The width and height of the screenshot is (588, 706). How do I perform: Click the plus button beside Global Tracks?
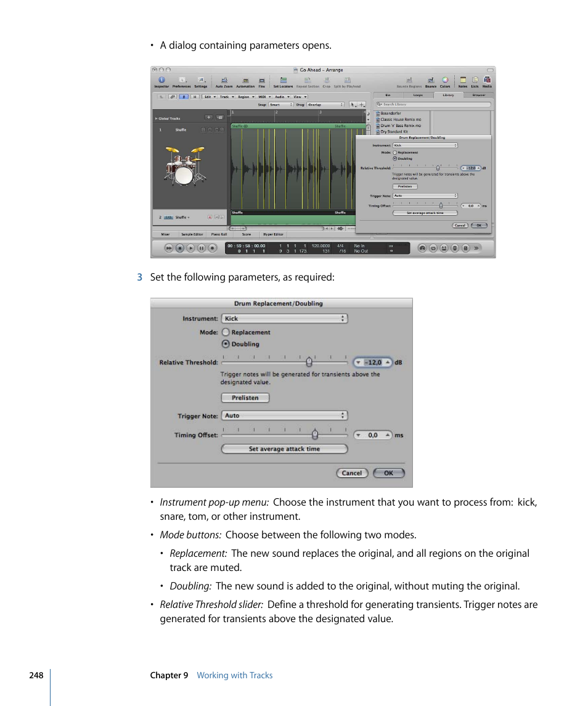coord(208,118)
